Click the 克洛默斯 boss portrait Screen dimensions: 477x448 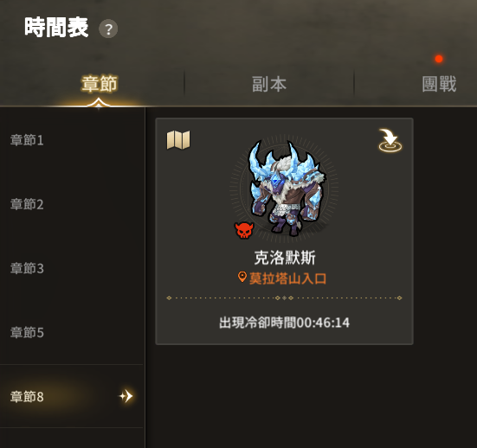286,189
